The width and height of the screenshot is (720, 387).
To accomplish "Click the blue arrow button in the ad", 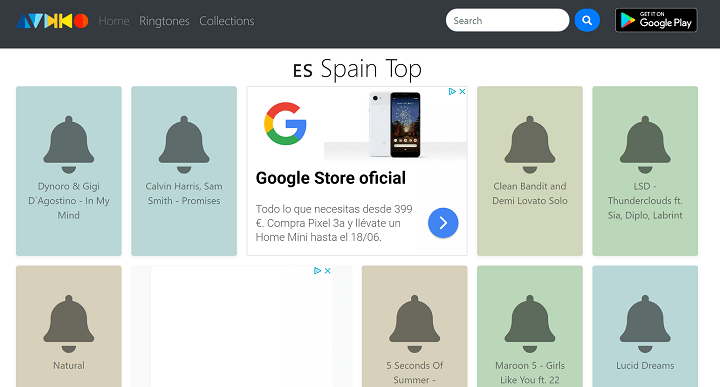I will click(443, 223).
